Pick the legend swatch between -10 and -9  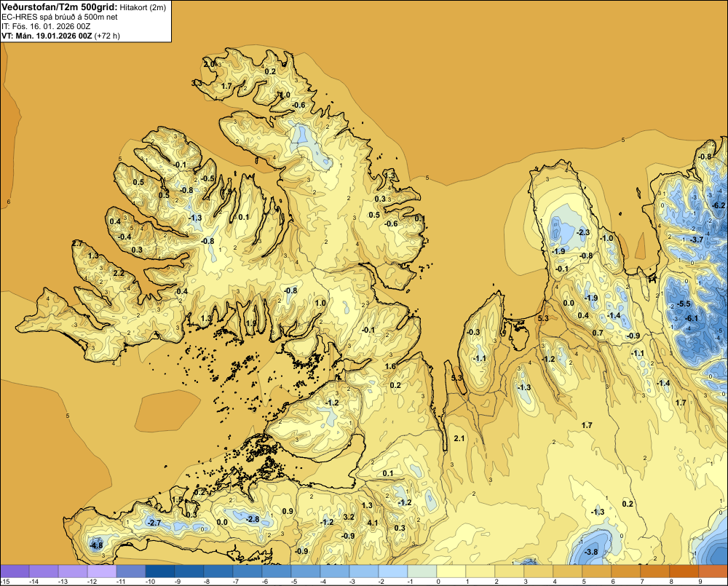160,571
